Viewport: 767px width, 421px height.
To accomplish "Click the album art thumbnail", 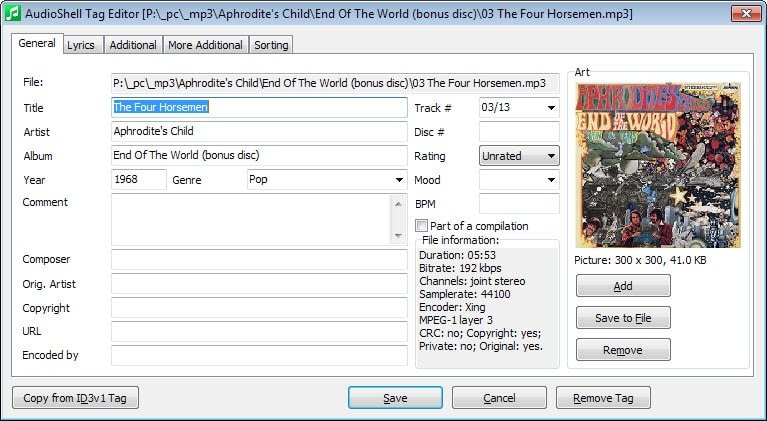I will pos(658,165).
